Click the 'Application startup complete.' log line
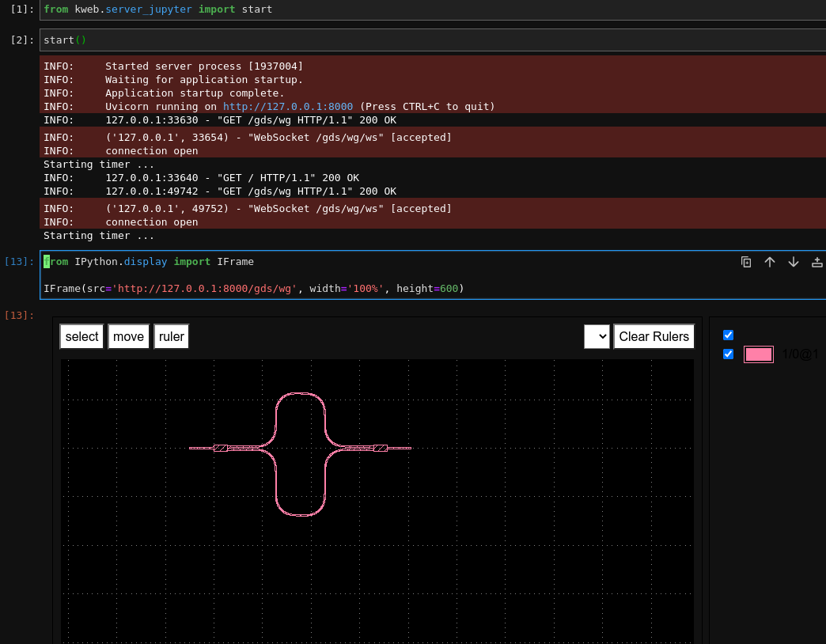Viewport: 826px width, 644px height. (x=164, y=93)
